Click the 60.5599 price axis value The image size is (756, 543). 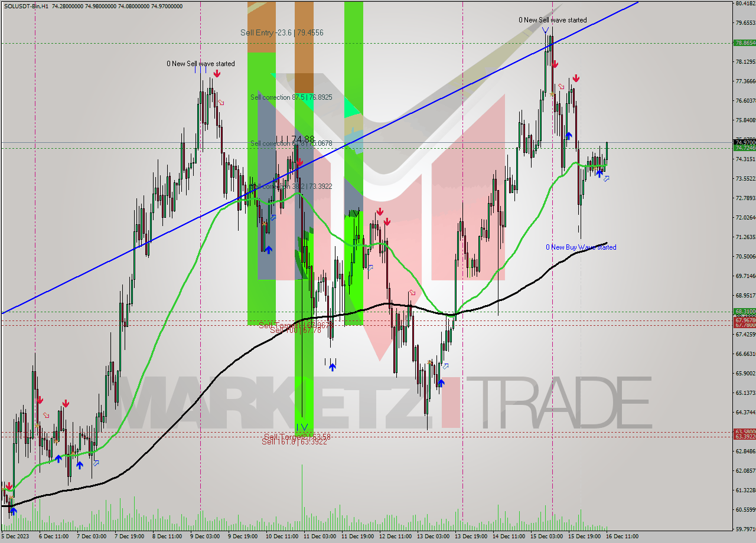(x=745, y=509)
